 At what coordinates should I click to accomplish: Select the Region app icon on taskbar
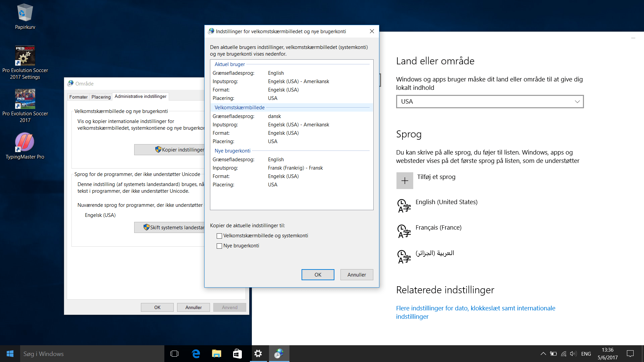coord(279,354)
